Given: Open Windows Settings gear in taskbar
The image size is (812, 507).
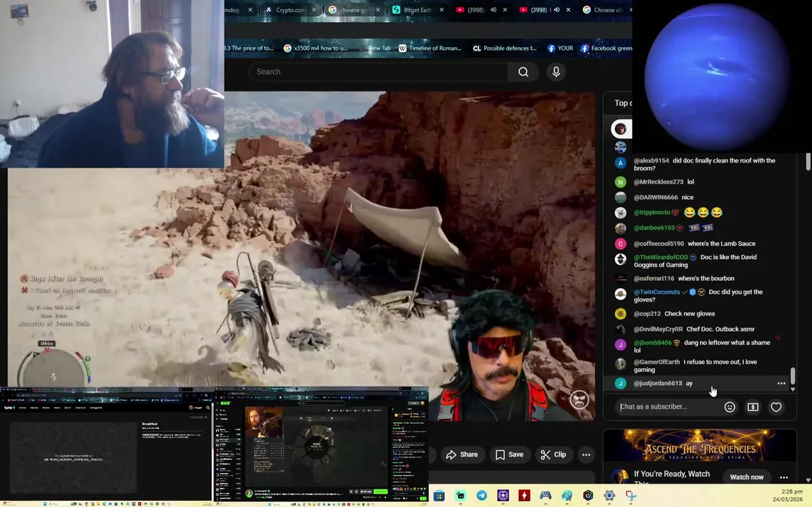Looking at the screenshot, I should tap(609, 496).
